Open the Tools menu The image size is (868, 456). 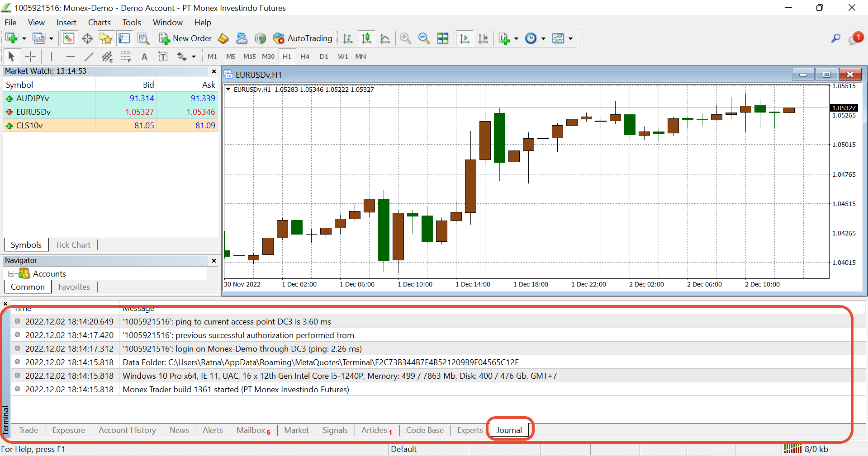[x=132, y=23]
